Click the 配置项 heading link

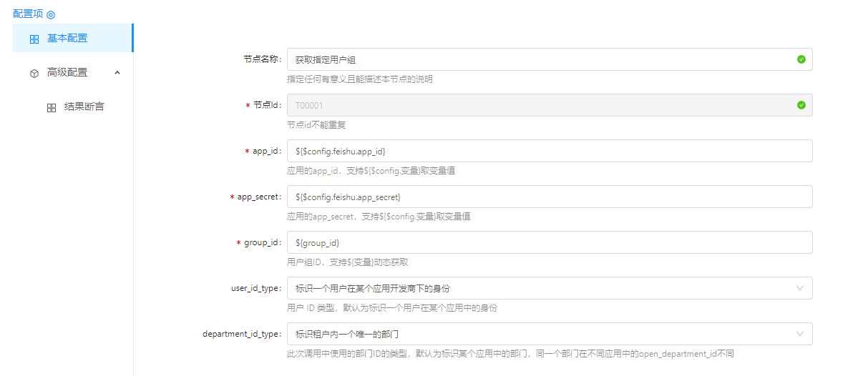(28, 14)
